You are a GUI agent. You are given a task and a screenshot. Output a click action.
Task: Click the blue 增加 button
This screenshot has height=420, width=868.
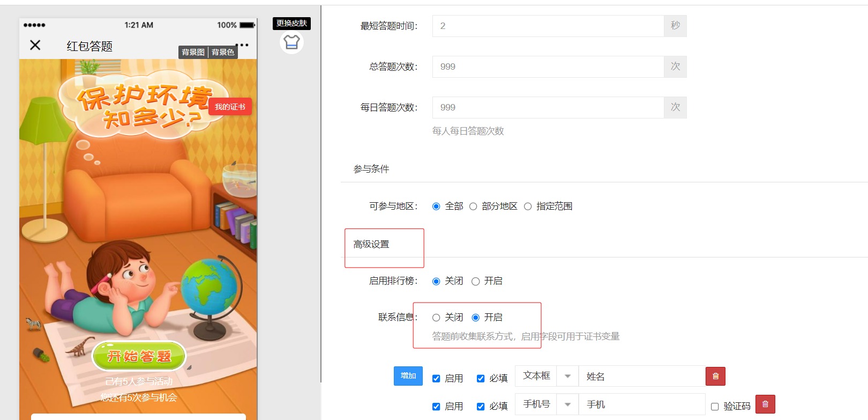click(x=408, y=375)
